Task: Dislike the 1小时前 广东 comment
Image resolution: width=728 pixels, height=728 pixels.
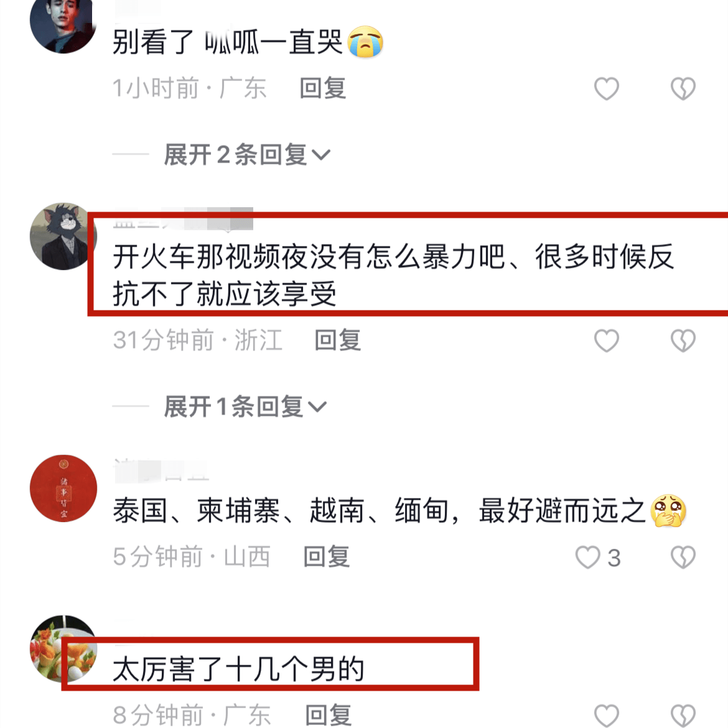Action: [683, 88]
